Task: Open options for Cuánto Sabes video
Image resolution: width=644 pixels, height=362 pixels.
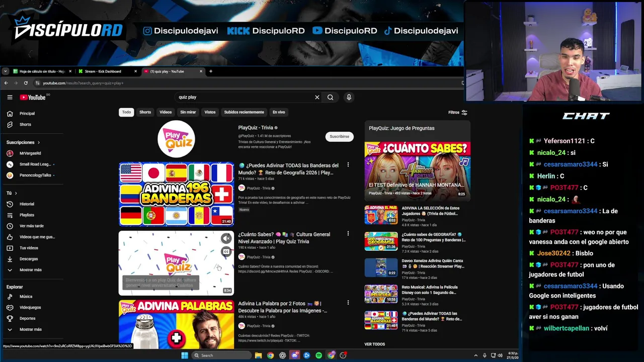Action: pos(348,234)
